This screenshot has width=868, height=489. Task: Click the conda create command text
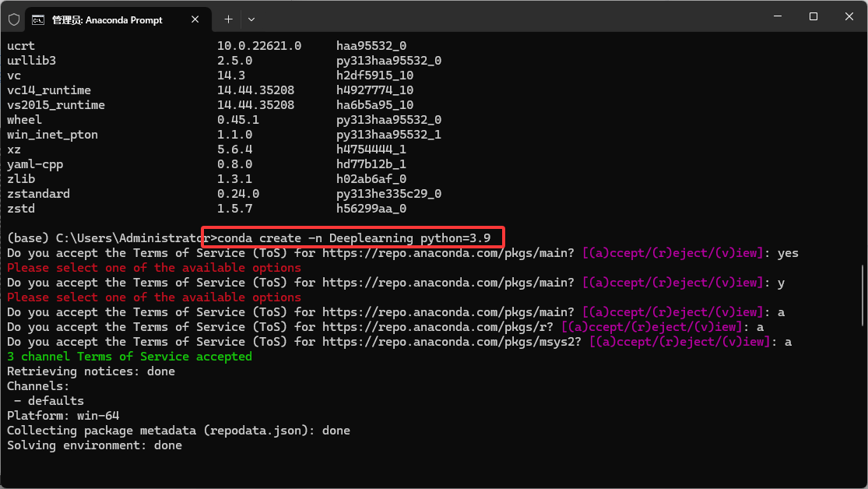pos(354,238)
